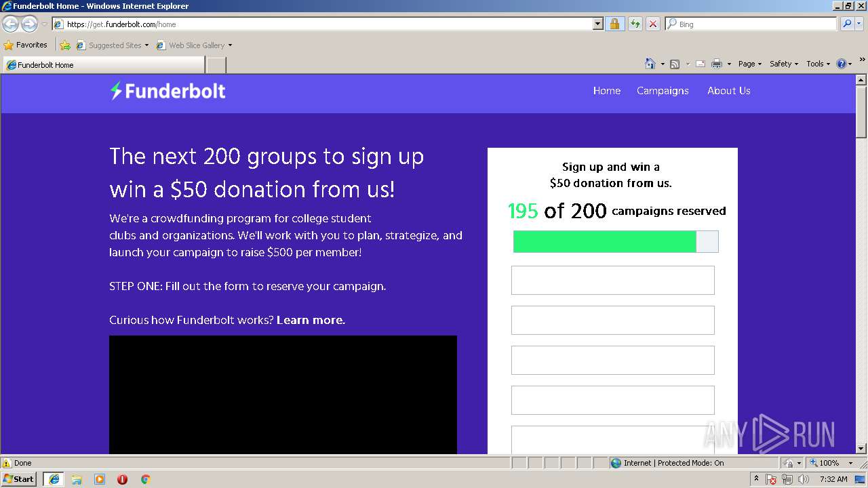Viewport: 868px width, 488px height.
Task: Click the second signup form field
Action: tap(613, 320)
